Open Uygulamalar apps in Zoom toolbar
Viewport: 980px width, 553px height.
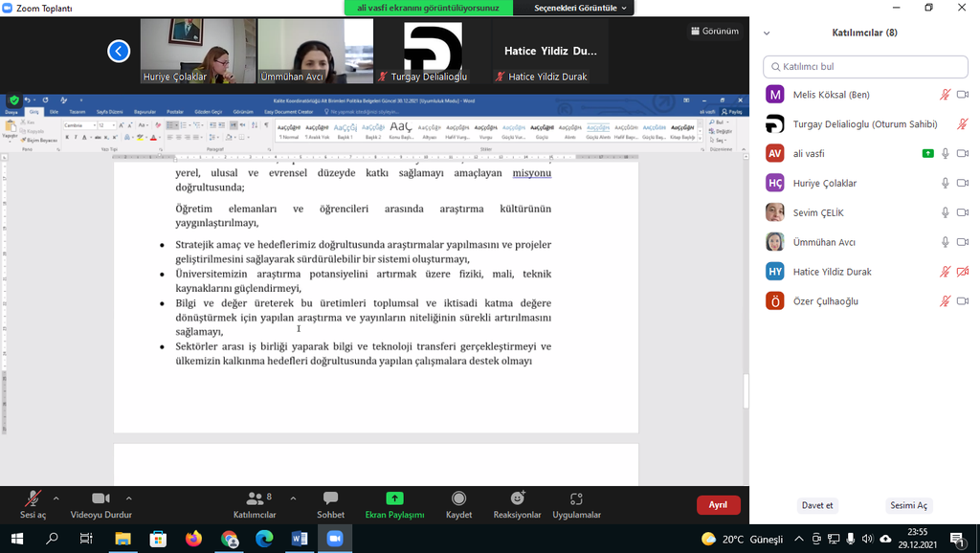point(576,504)
